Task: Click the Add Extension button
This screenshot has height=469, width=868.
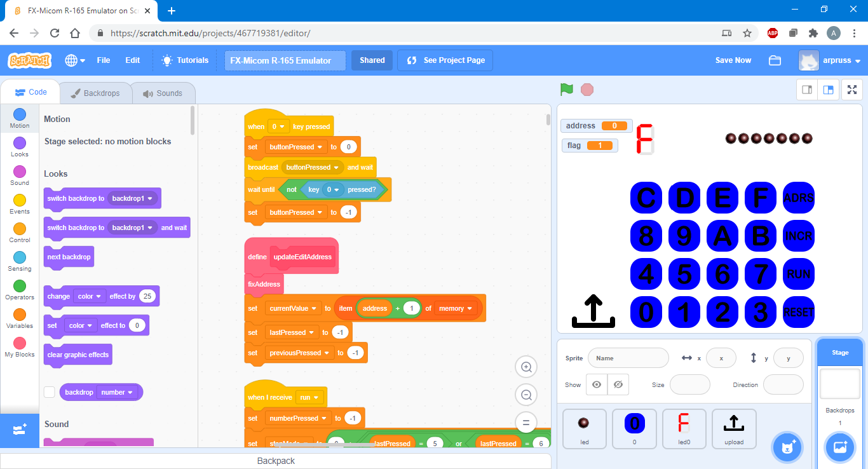Action: 20,430
